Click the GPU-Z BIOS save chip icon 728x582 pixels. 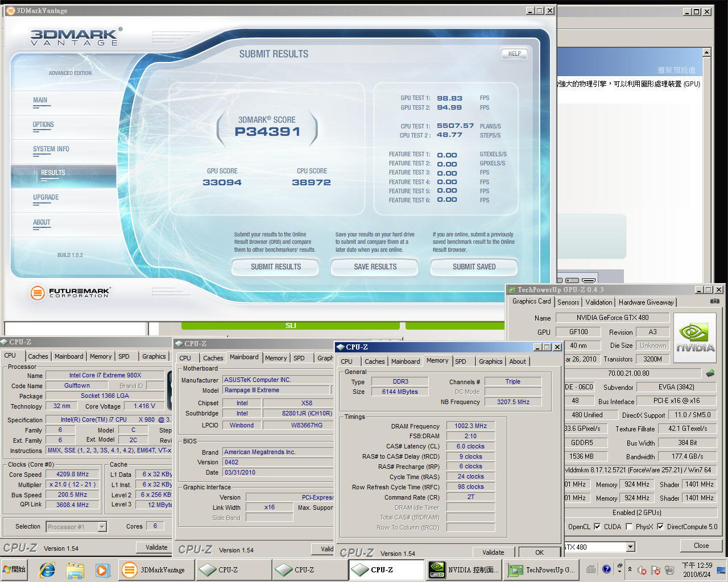coord(710,373)
